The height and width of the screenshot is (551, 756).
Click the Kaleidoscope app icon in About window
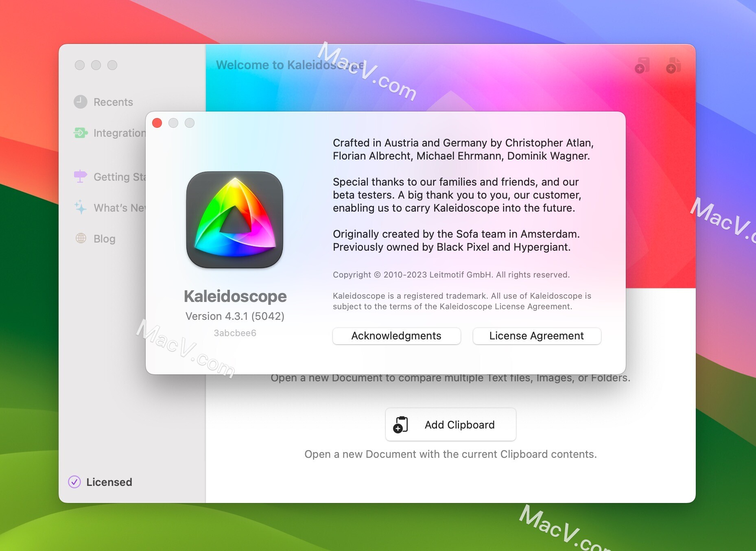[x=235, y=220]
